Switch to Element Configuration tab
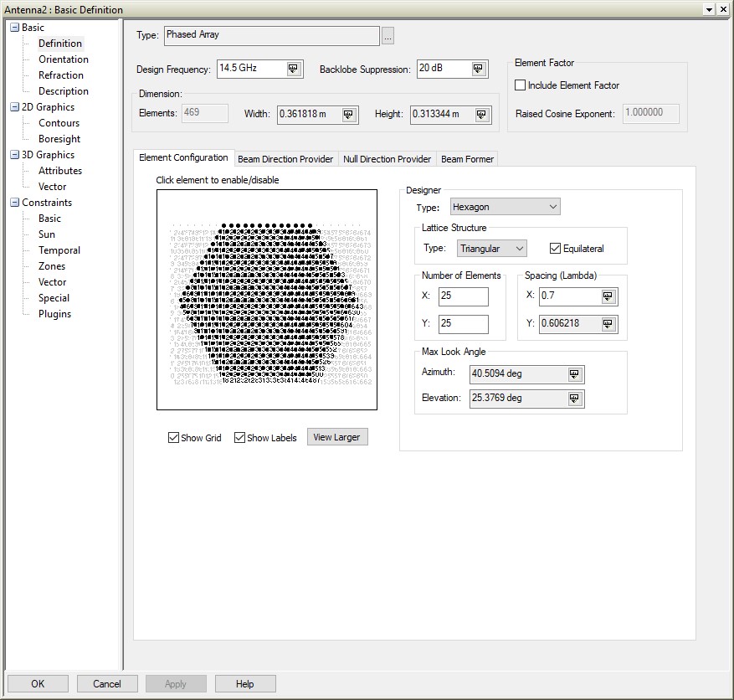Viewport: 734px width, 700px height. pyautogui.click(x=183, y=157)
